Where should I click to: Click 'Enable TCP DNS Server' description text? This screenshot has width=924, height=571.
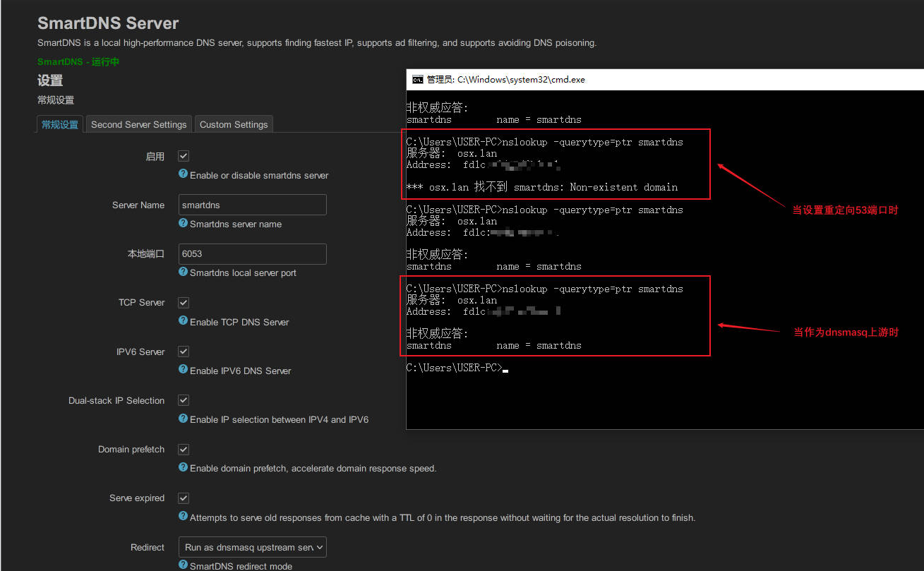[239, 322]
